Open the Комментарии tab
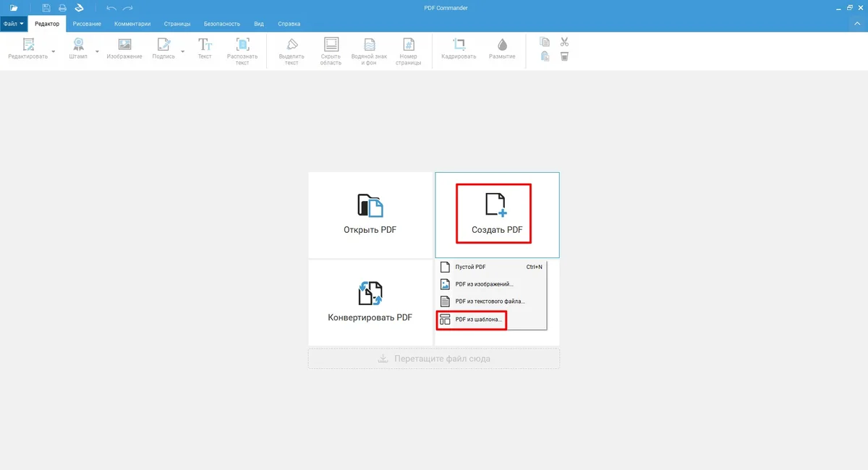868x470 pixels. click(132, 24)
